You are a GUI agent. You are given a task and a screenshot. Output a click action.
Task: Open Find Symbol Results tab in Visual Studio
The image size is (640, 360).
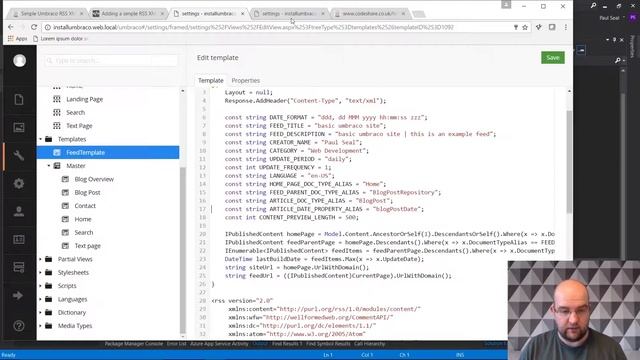328,344
